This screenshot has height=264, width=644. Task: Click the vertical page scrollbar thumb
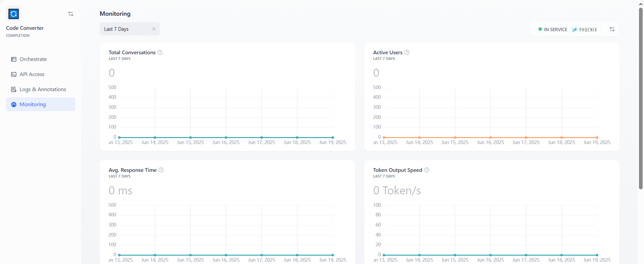641,97
